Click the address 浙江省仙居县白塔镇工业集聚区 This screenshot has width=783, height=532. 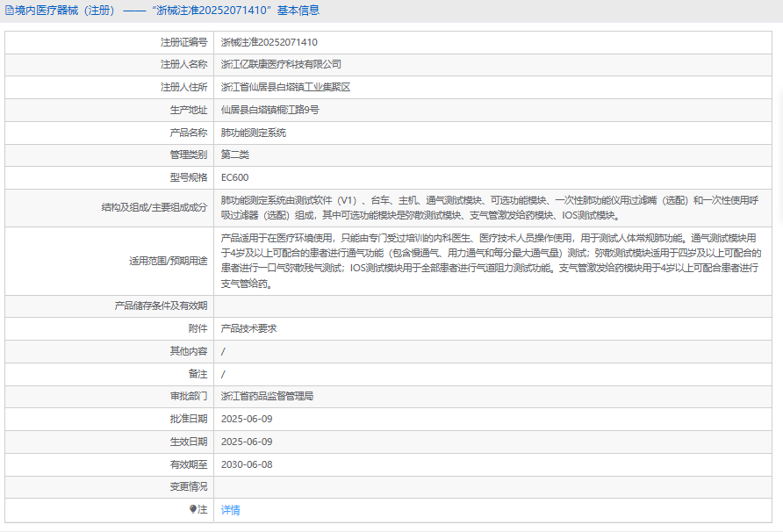[x=285, y=88]
